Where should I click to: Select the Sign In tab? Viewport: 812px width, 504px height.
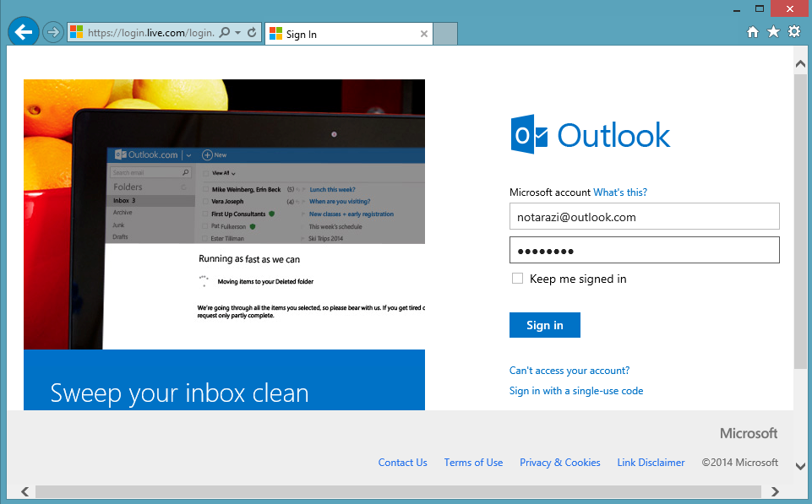pos(348,34)
